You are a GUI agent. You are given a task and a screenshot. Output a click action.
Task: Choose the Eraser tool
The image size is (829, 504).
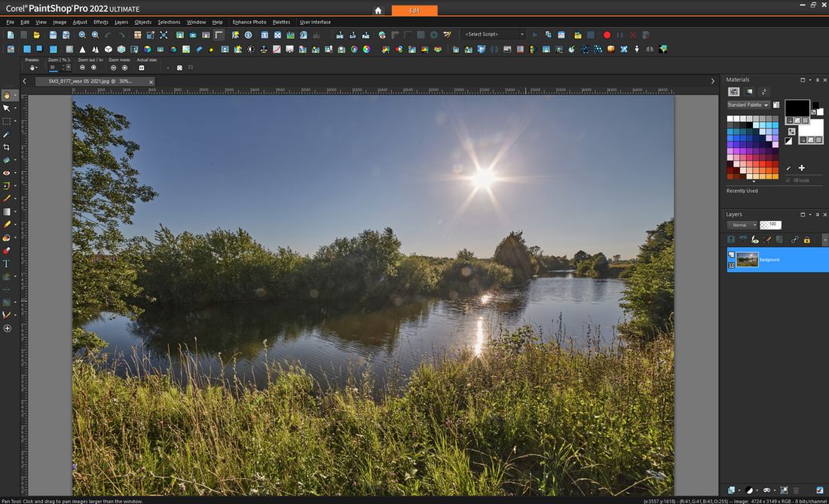6,225
